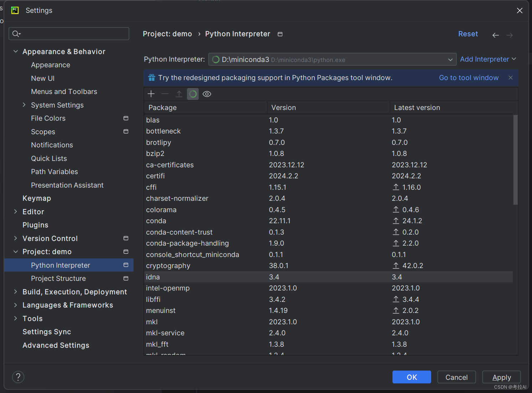Click the upgrade package arrow icon
Image resolution: width=532 pixels, height=393 pixels.
click(179, 94)
